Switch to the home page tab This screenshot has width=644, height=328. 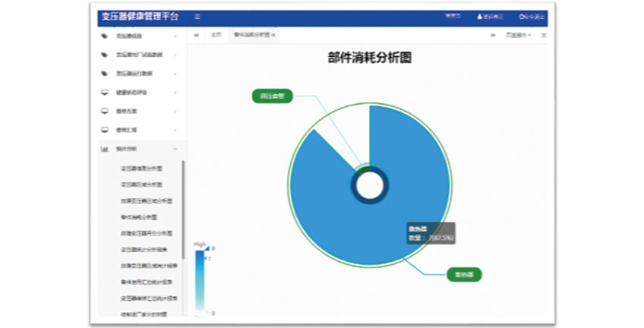[216, 35]
